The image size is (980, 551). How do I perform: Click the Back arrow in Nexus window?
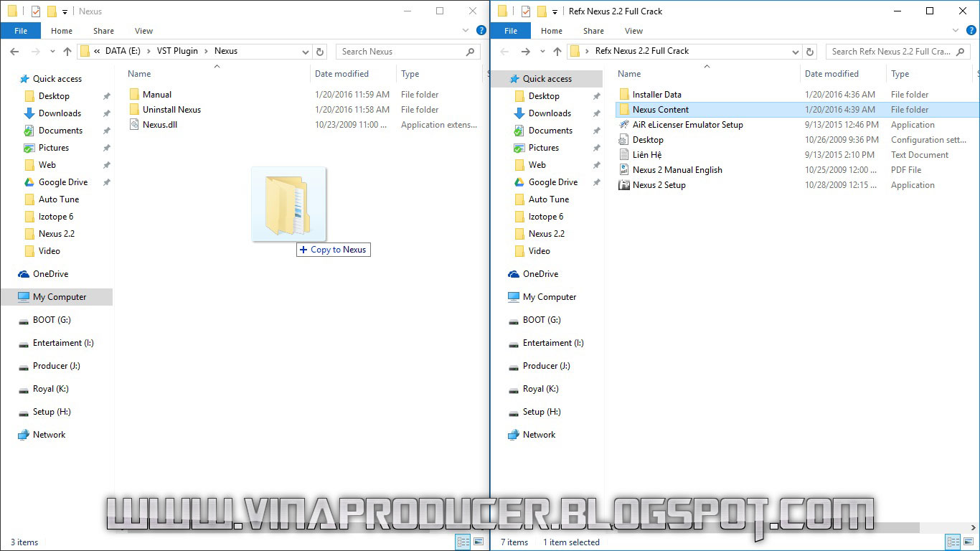(x=14, y=52)
